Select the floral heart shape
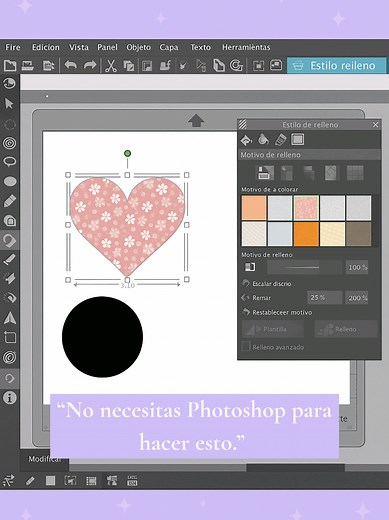389x520 pixels. point(127,226)
